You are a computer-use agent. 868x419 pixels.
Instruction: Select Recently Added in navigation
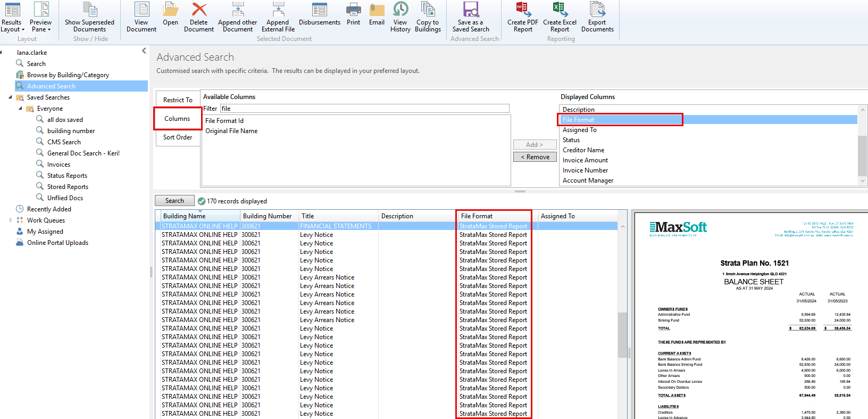point(49,209)
